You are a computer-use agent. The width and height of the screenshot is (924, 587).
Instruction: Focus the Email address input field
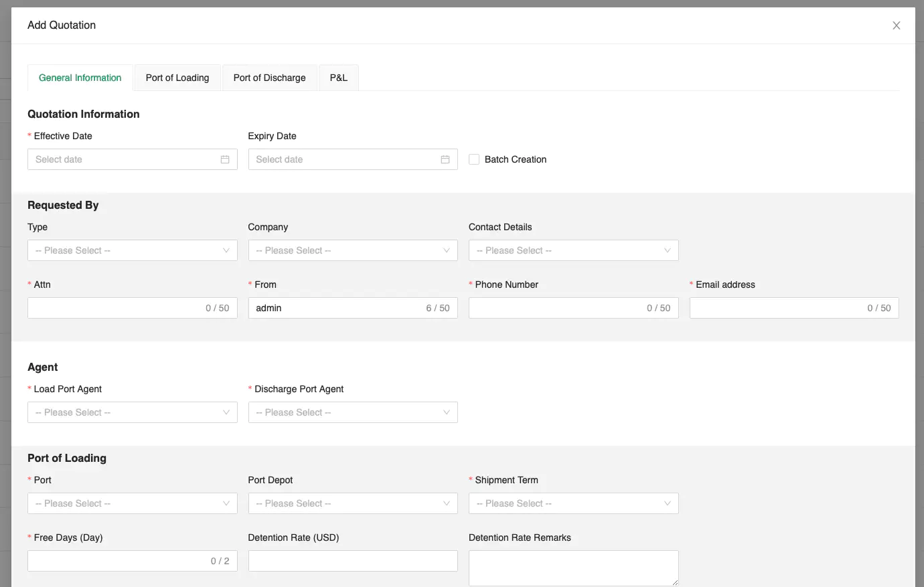794,308
